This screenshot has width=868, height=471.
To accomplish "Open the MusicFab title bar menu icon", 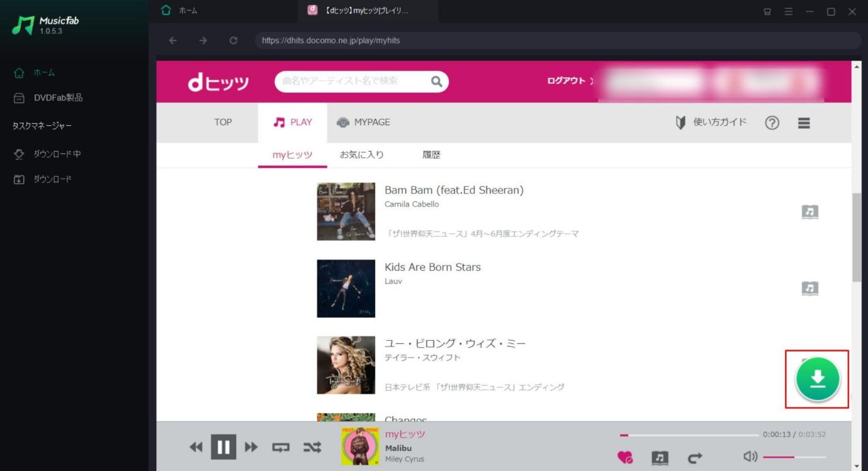I will (x=789, y=11).
